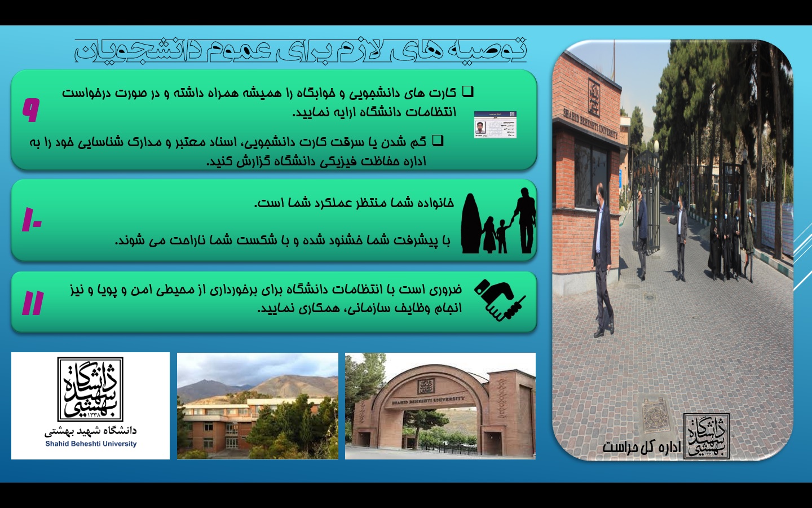Click the student ID card image
Image resolution: width=812 pixels, height=508 pixels.
point(495,125)
